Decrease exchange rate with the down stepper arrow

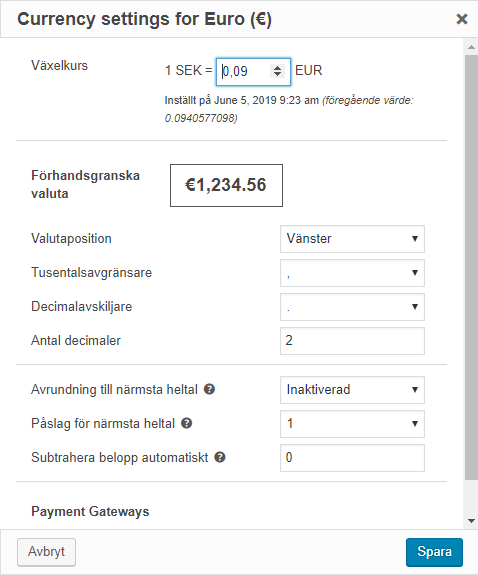coord(278,74)
